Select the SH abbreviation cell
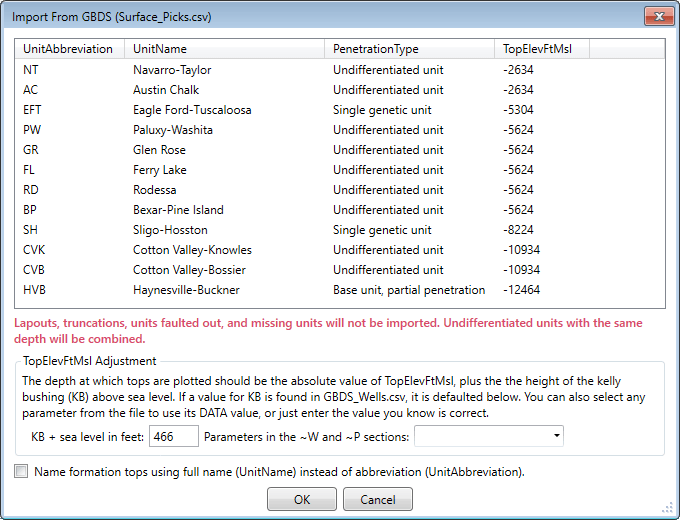Image resolution: width=680 pixels, height=520 pixels. tap(30, 229)
